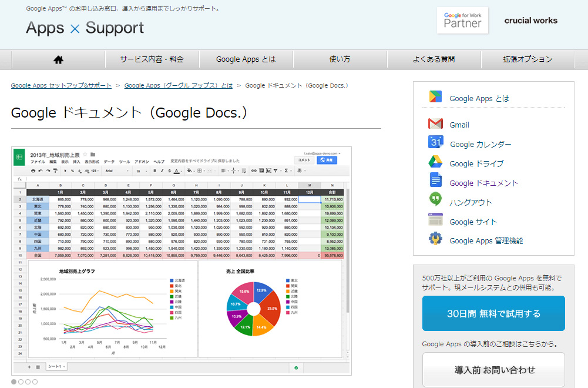Click the green Hangouts icon
Image resolution: width=588 pixels, height=388 pixels.
[x=435, y=201]
